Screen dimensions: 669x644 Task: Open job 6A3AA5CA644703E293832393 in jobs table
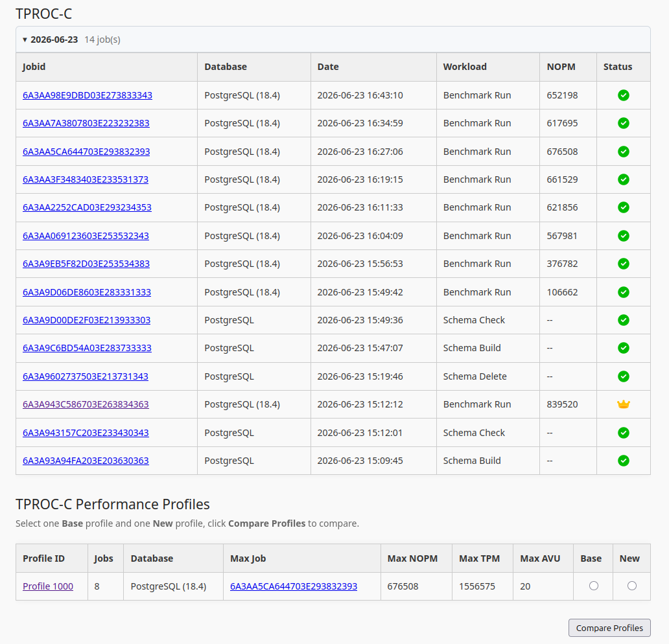coord(86,152)
